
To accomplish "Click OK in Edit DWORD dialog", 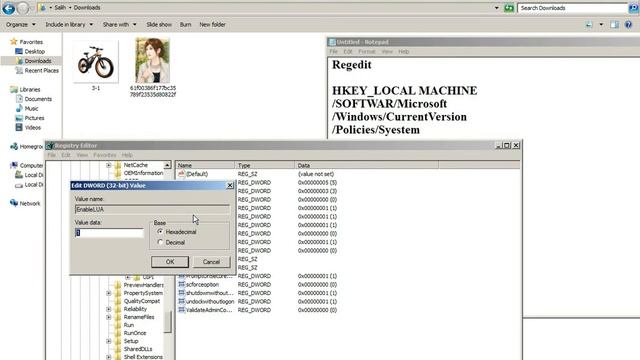I will [170, 262].
